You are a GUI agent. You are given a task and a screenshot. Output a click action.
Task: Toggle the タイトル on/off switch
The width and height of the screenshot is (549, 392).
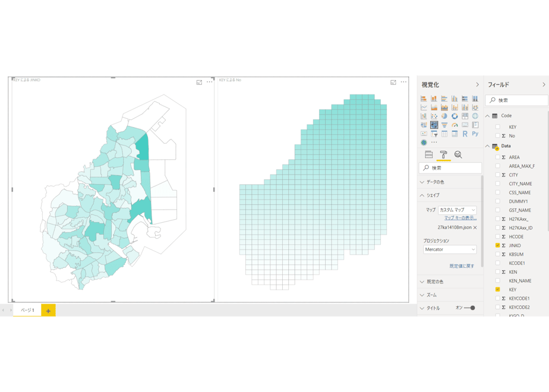coord(469,308)
